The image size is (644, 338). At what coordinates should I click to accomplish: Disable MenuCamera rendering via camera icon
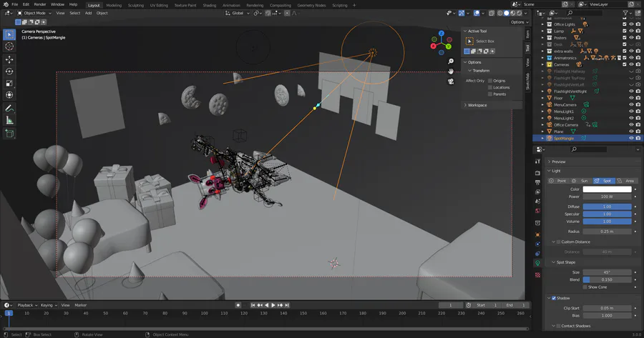638,104
